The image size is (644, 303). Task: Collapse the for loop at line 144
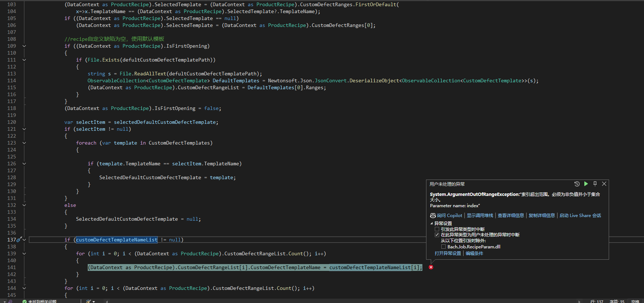(x=24, y=288)
